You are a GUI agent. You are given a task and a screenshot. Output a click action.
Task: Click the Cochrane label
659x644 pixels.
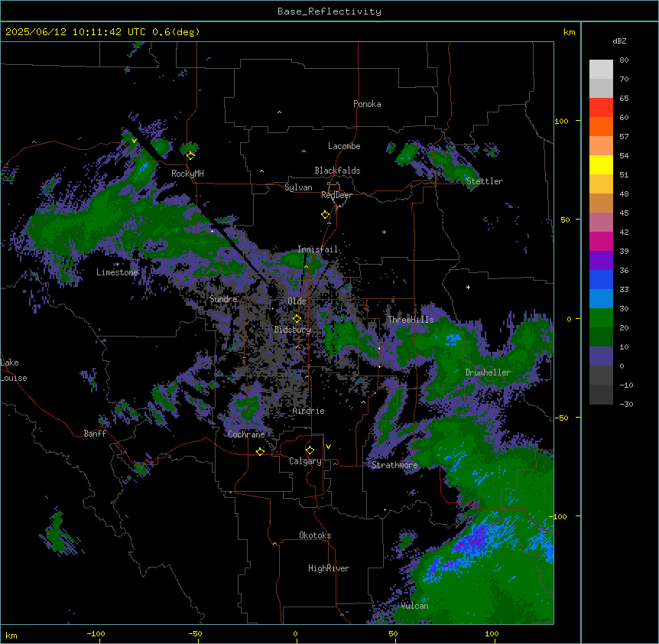coord(246,434)
